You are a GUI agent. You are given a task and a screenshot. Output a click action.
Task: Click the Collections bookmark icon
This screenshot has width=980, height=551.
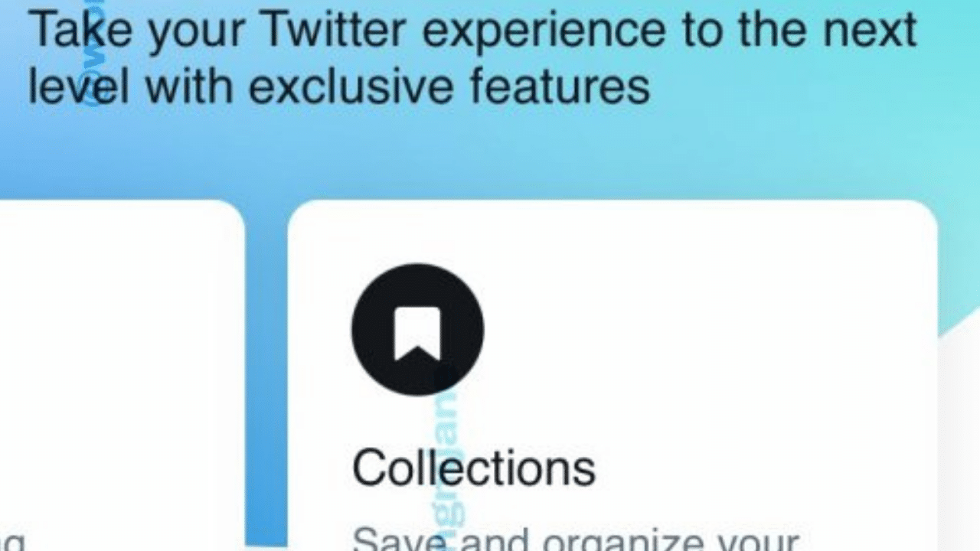click(417, 330)
